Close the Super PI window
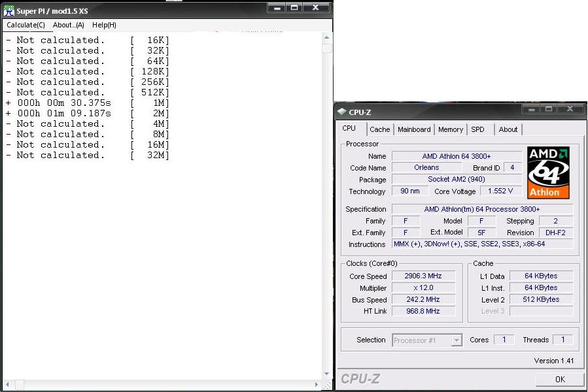The height and width of the screenshot is (392, 588). point(316,7)
